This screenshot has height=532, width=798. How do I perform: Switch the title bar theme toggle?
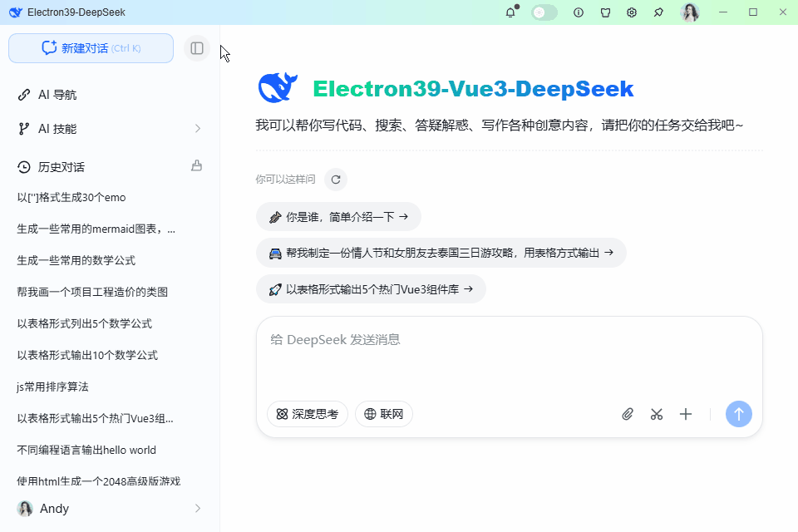(544, 12)
